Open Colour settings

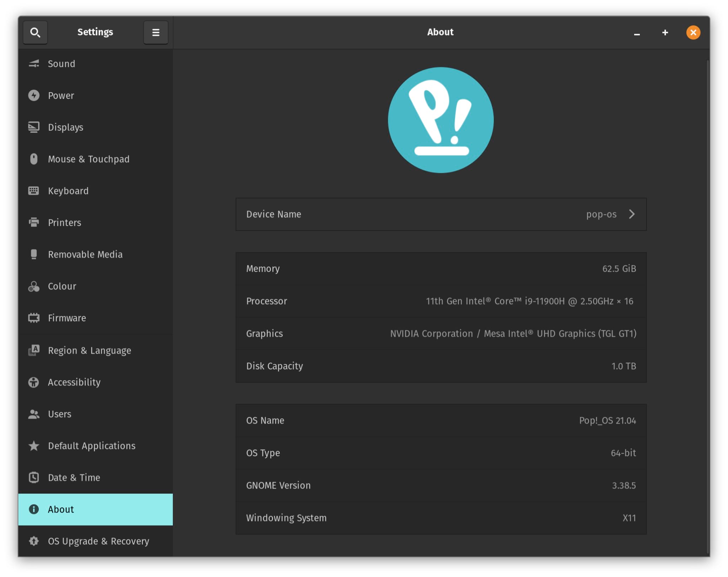pos(95,286)
